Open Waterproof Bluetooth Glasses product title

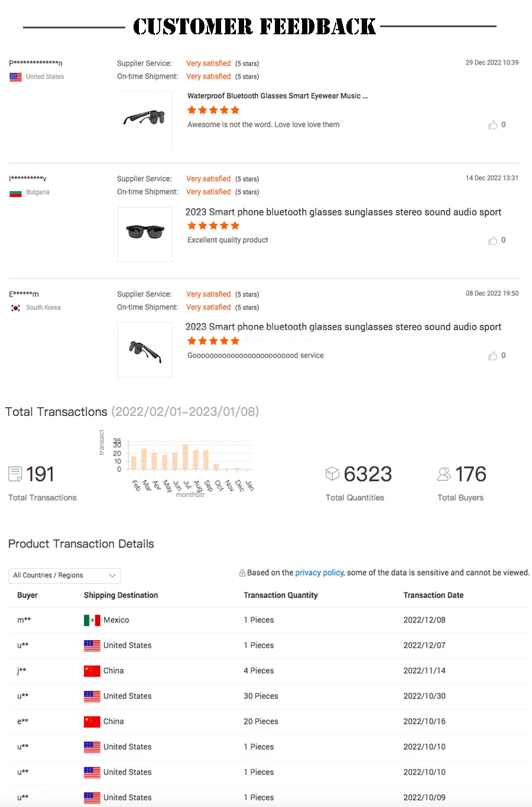coord(277,96)
